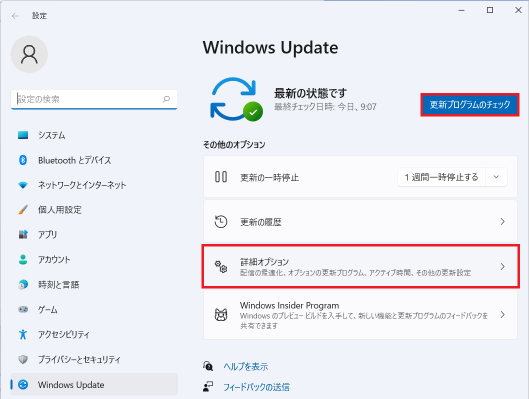Expand Windows Insider Program chevron
The height and width of the screenshot is (399, 529).
click(502, 315)
